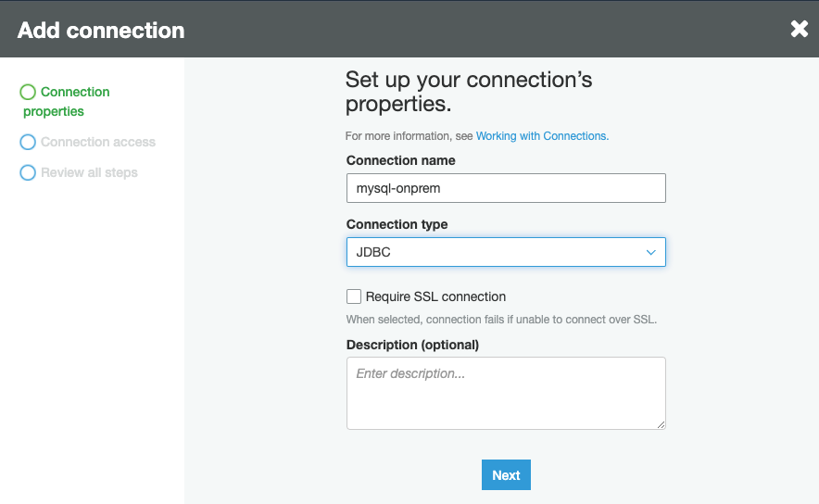The height and width of the screenshot is (504, 819).
Task: Open the Working with Connections link
Action: [542, 135]
